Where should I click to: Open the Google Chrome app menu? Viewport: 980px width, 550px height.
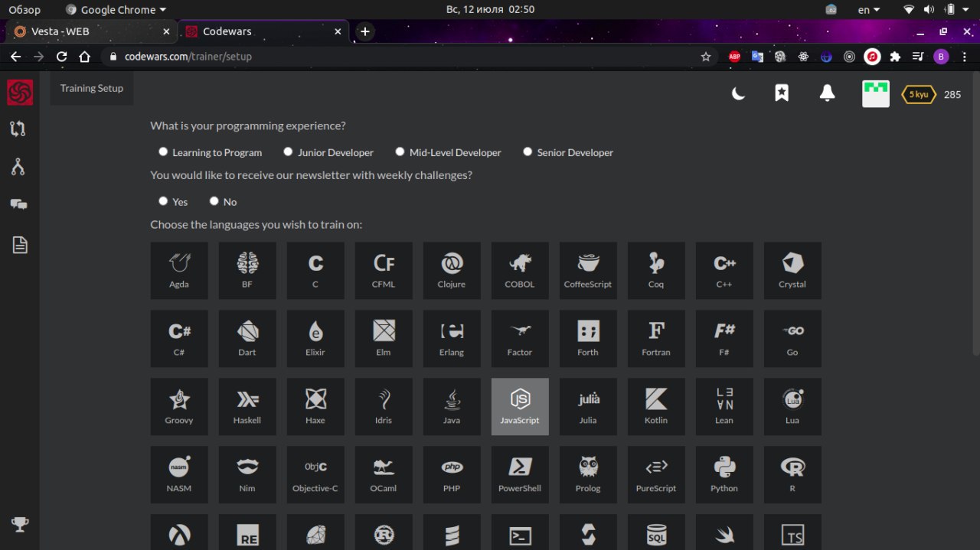116,10
